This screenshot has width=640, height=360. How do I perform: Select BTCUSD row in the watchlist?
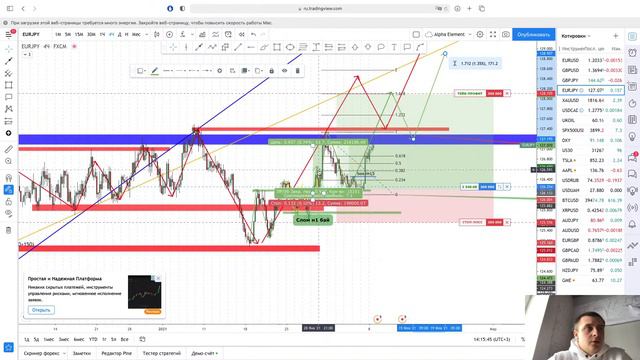pyautogui.click(x=591, y=200)
